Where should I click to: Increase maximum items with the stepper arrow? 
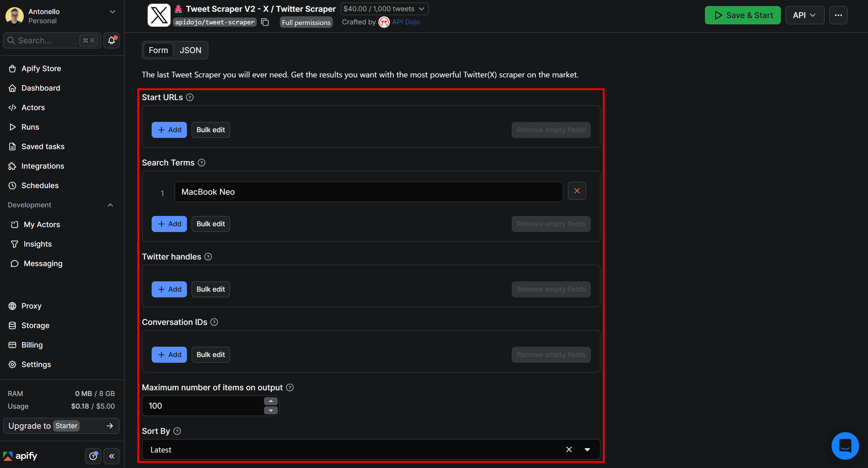tap(271, 401)
